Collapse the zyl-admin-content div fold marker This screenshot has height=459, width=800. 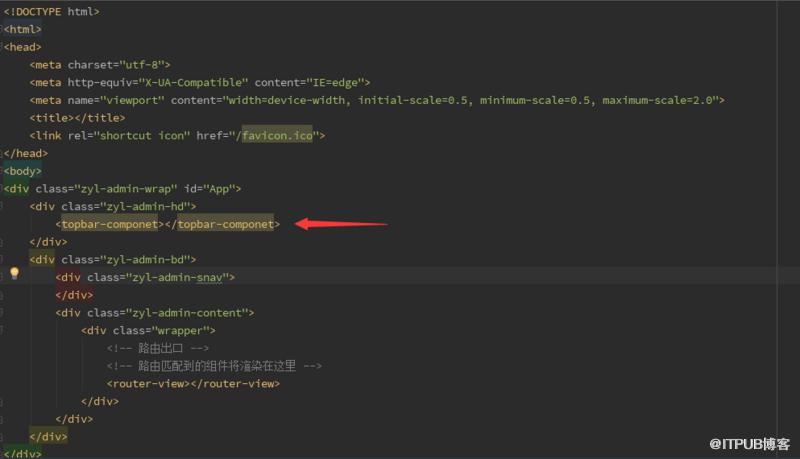point(2,313)
